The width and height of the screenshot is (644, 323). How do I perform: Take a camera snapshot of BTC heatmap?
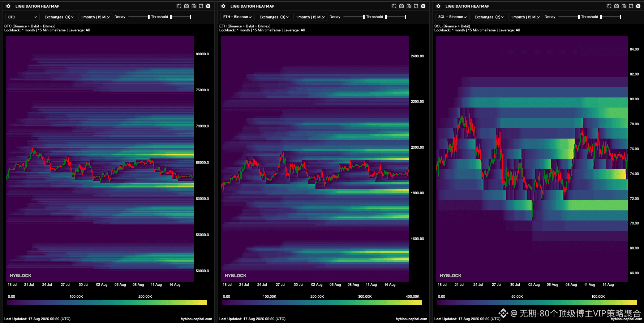tap(186, 6)
